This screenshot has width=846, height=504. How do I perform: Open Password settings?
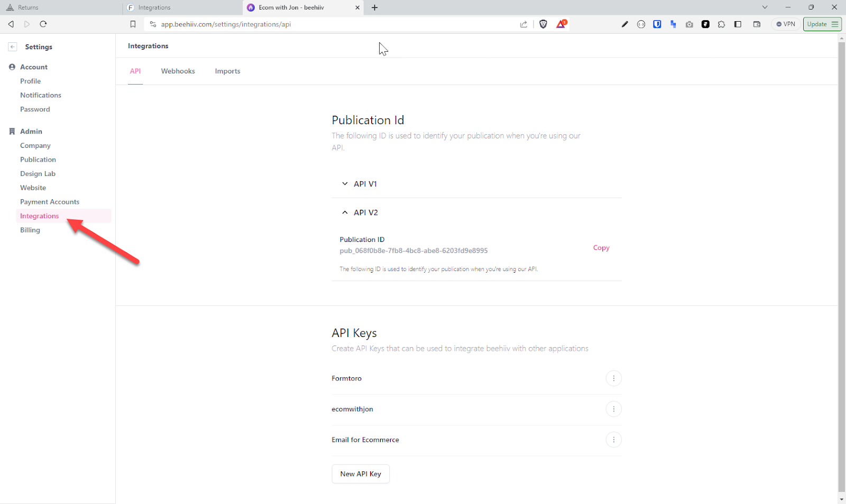pos(35,109)
